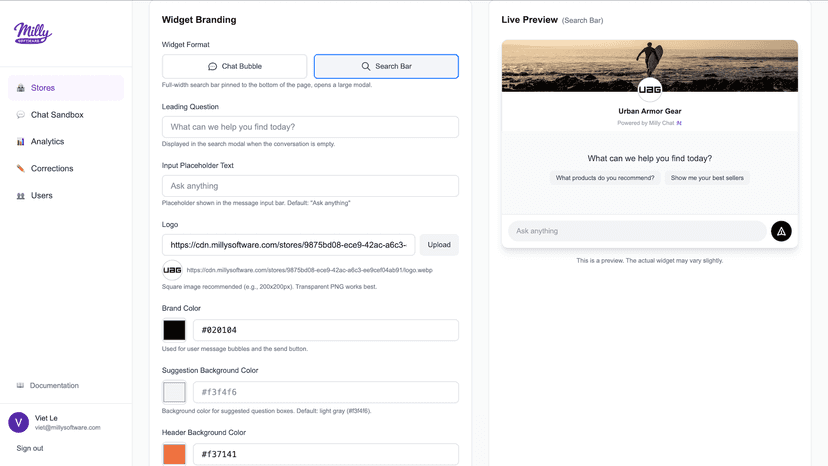Click the Live Preview heading
The image size is (828, 466).
(530, 20)
